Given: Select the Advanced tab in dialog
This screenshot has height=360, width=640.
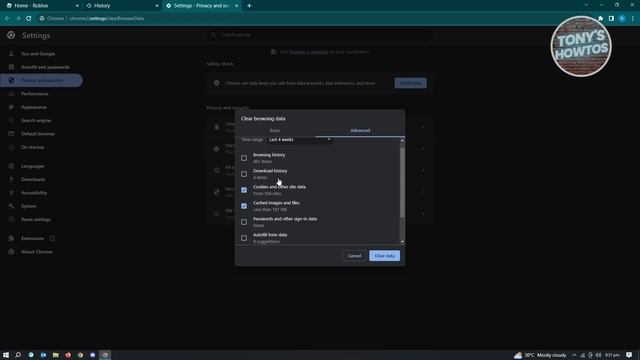Looking at the screenshot, I should 360,131.
